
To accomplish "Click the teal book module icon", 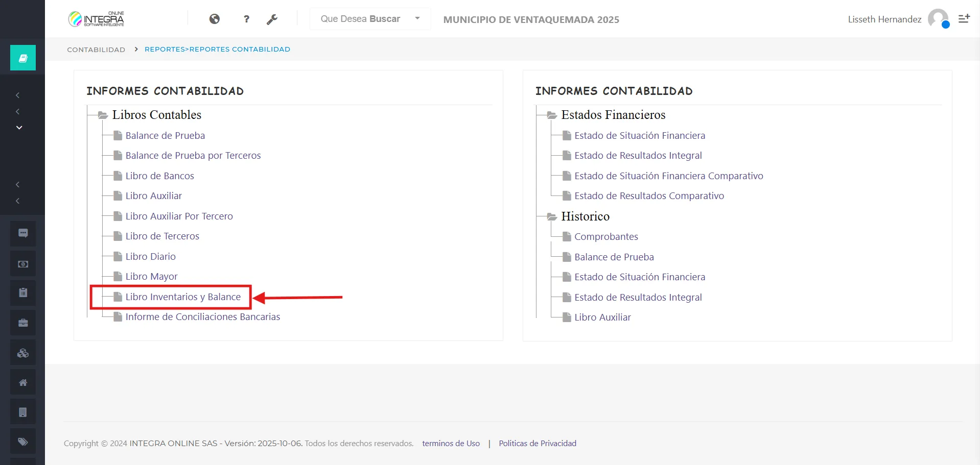I will pos(22,57).
